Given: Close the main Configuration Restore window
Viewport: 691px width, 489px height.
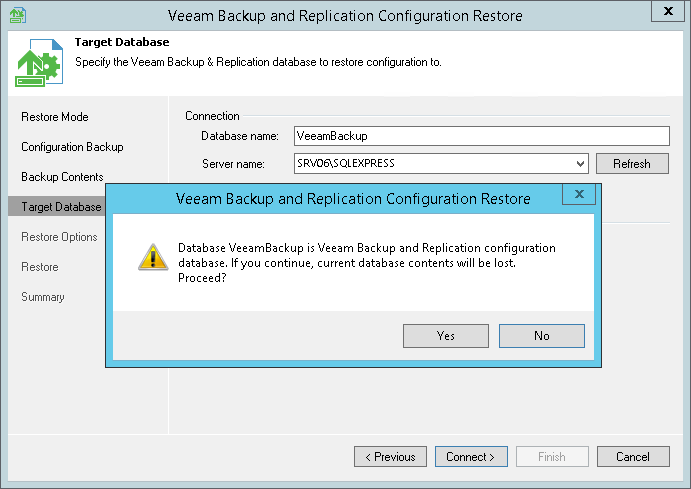Looking at the screenshot, I should click(x=667, y=11).
